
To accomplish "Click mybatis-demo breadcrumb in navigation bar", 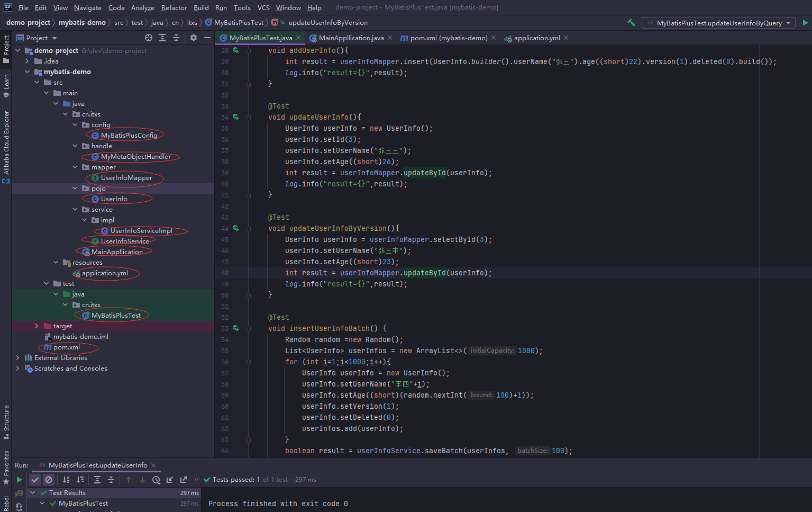I will point(82,23).
